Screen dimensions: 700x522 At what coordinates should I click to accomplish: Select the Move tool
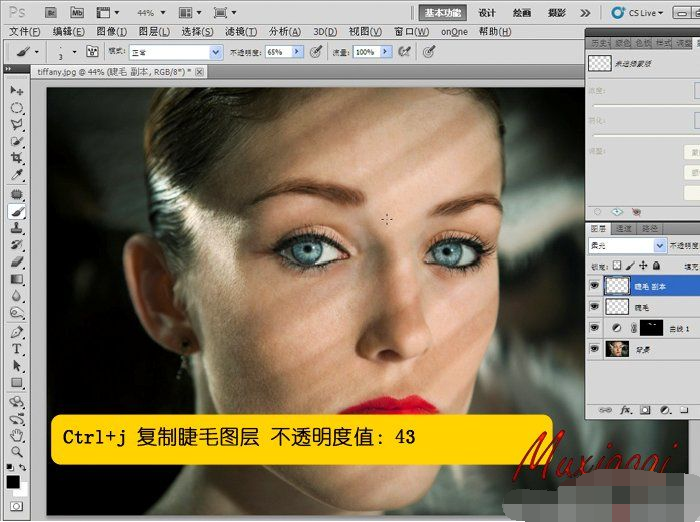[17, 91]
